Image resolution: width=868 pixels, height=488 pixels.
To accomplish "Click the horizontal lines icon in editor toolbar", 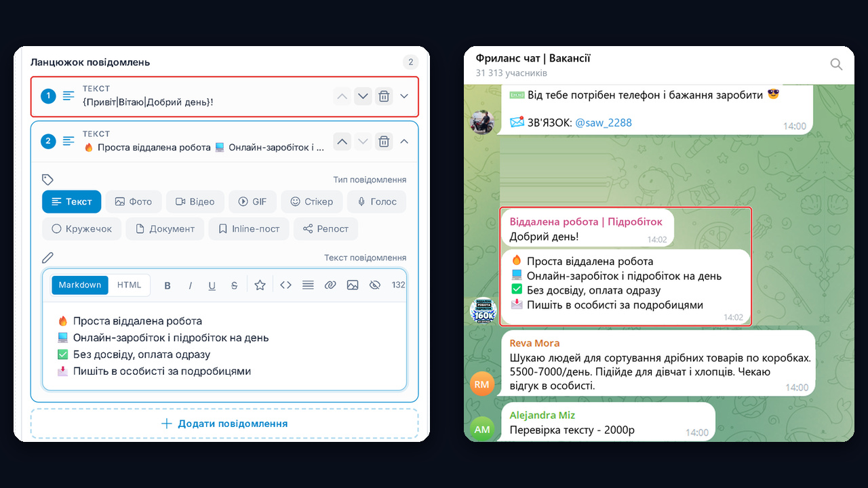I will (x=308, y=285).
